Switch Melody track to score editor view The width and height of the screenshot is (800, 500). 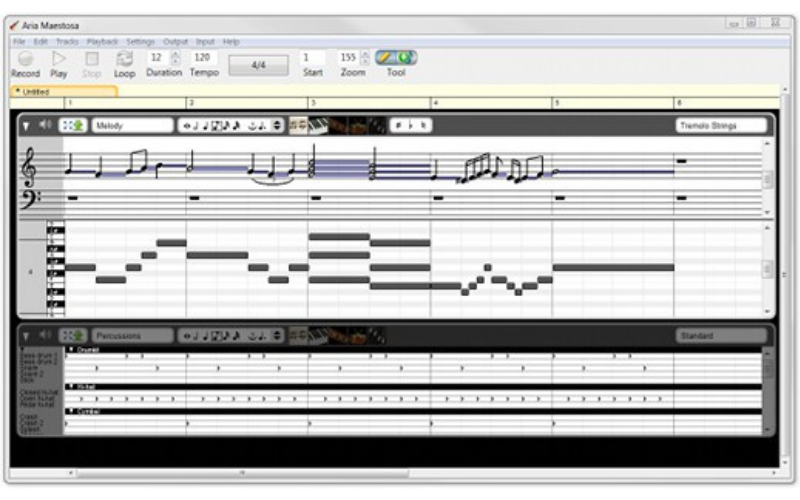298,125
